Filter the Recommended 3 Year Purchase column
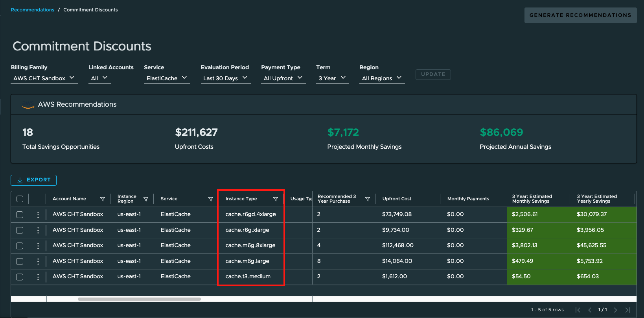 coord(368,199)
